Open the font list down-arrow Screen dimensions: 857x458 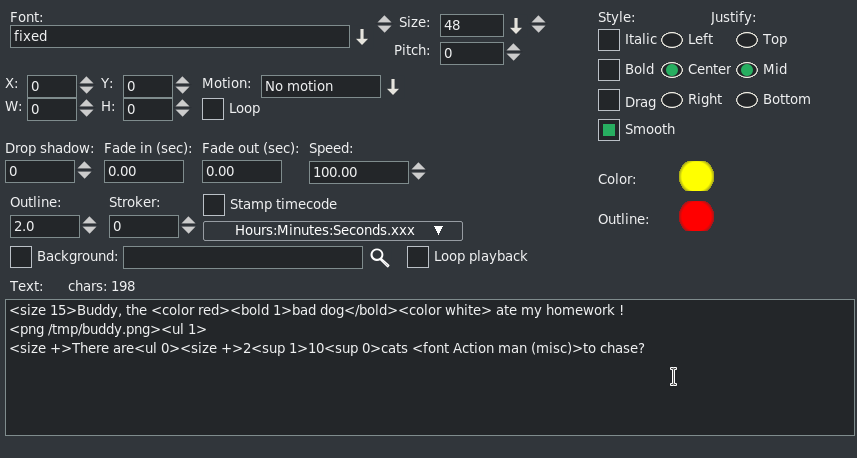click(x=362, y=37)
